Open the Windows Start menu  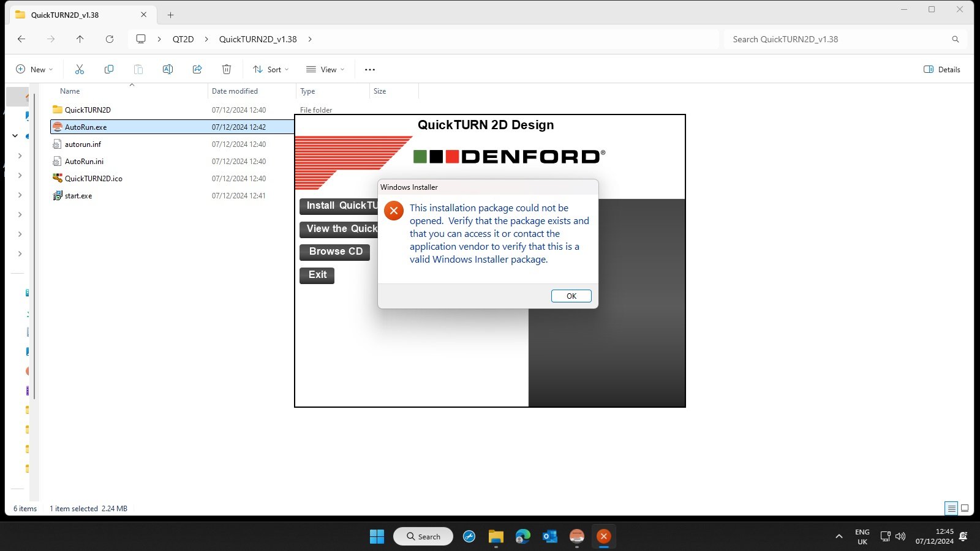[377, 536]
